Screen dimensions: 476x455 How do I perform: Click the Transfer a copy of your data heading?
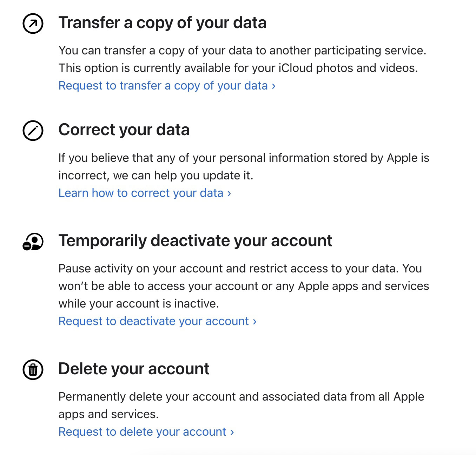click(162, 23)
